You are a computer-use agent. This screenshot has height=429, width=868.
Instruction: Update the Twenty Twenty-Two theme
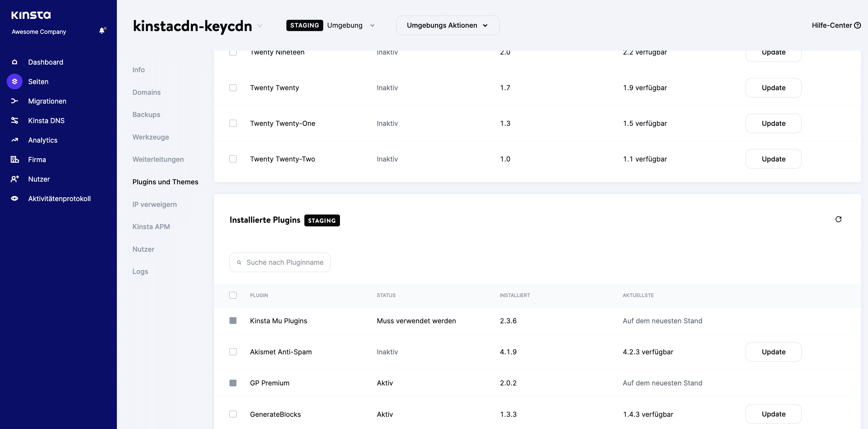click(773, 159)
